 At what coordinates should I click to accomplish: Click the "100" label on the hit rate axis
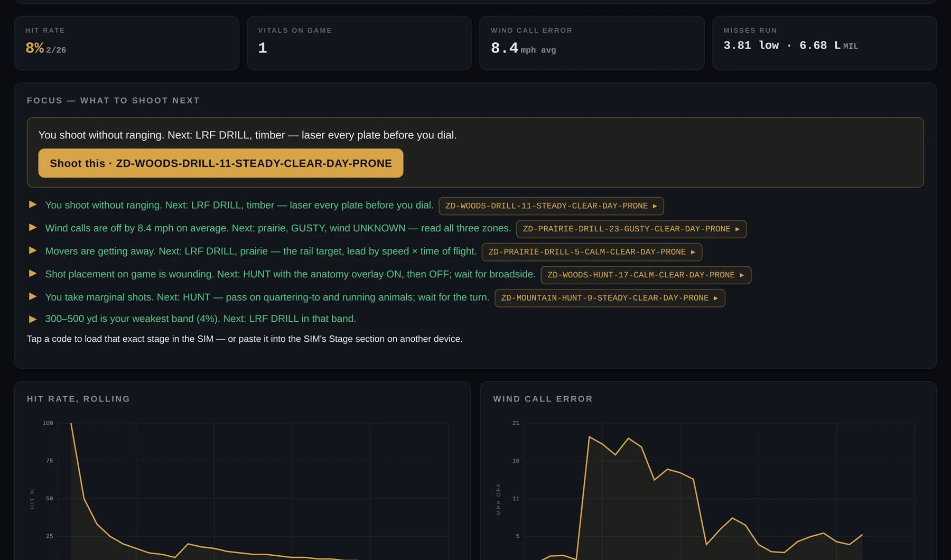point(48,423)
